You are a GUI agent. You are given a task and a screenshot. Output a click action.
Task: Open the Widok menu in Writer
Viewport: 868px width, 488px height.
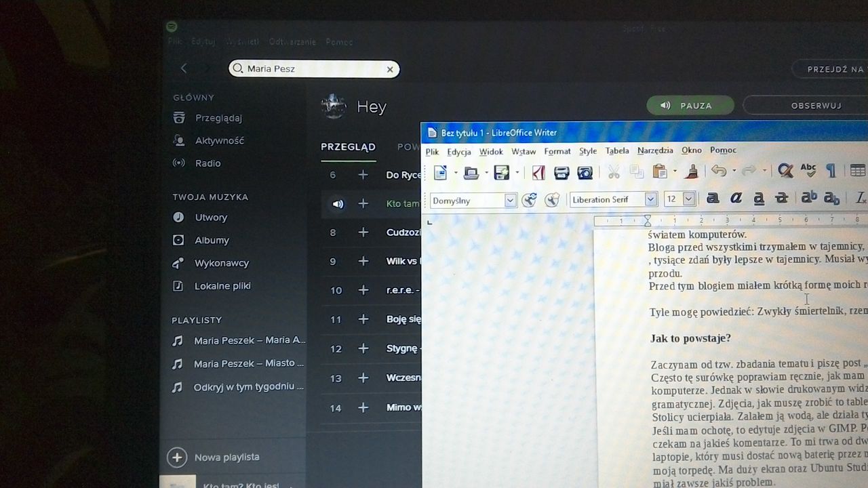click(x=491, y=152)
